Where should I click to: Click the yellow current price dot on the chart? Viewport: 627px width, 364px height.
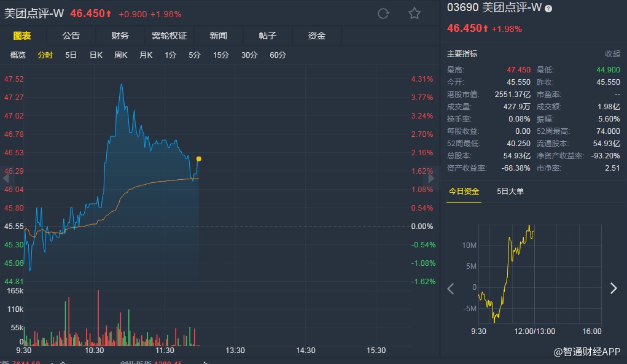click(x=198, y=158)
